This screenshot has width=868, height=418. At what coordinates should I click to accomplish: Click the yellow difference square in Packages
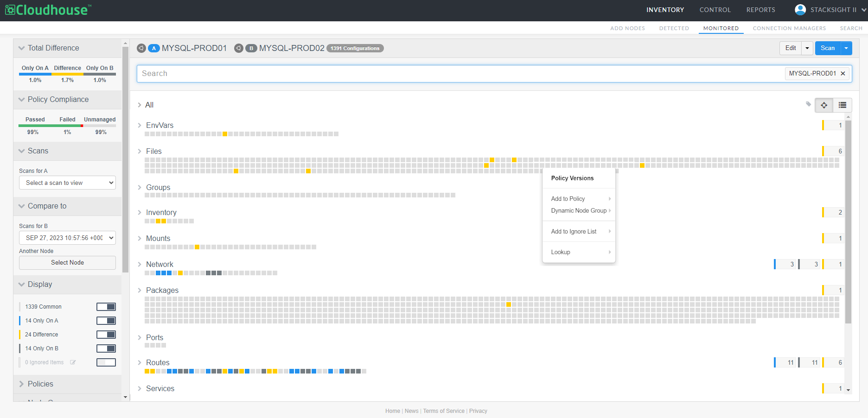coord(509,304)
